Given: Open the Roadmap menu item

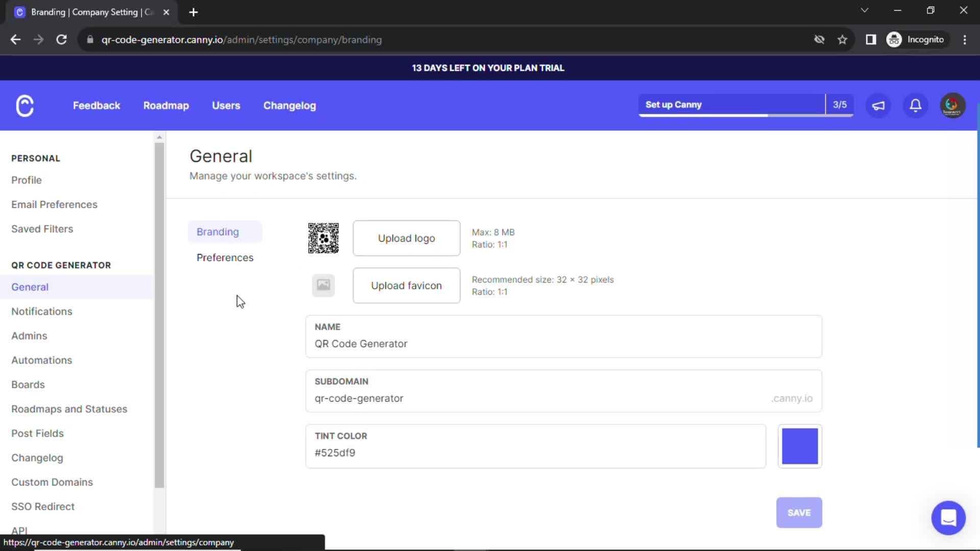Looking at the screenshot, I should coord(165,106).
